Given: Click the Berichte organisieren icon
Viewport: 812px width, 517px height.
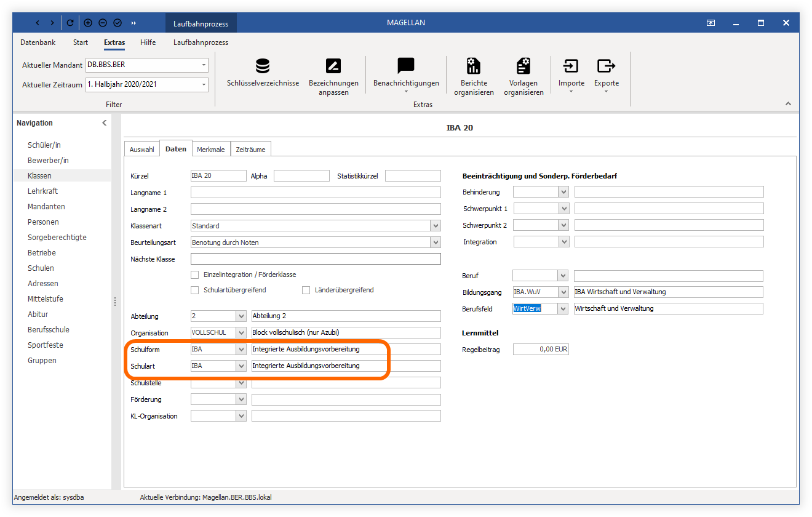Looking at the screenshot, I should click(x=474, y=66).
